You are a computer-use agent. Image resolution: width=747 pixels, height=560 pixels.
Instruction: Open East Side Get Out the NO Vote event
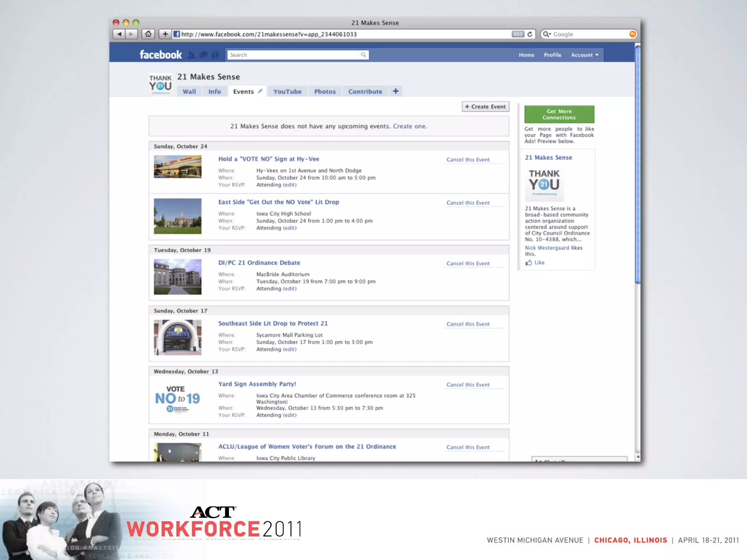[x=279, y=202]
